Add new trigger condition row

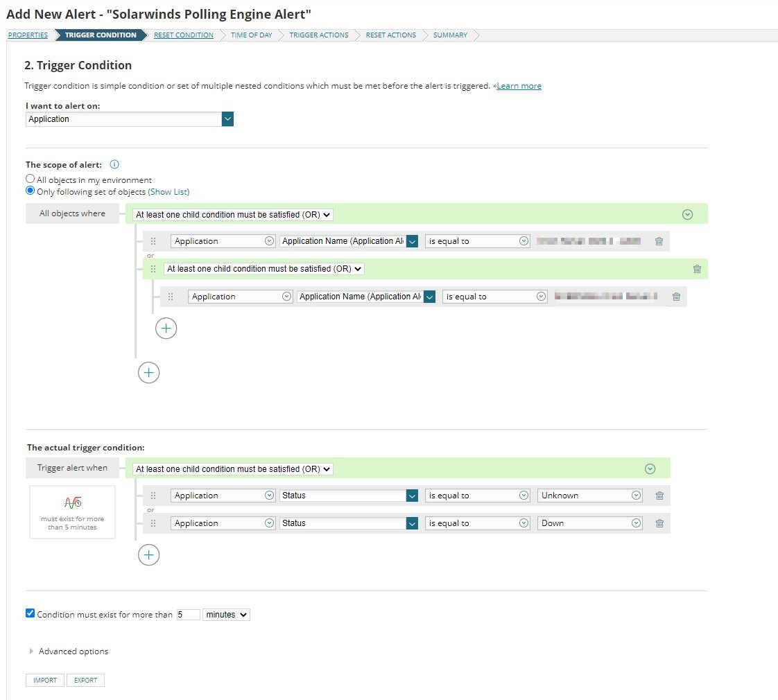(149, 554)
